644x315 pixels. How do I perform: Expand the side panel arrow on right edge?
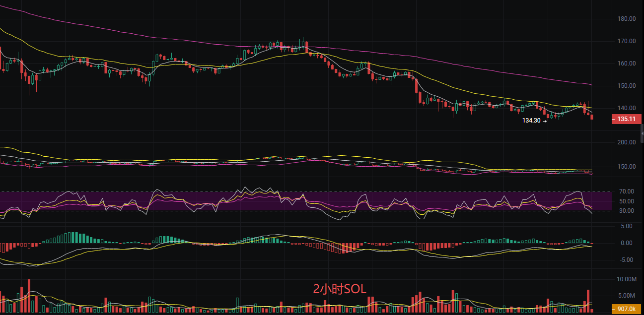pos(642,134)
